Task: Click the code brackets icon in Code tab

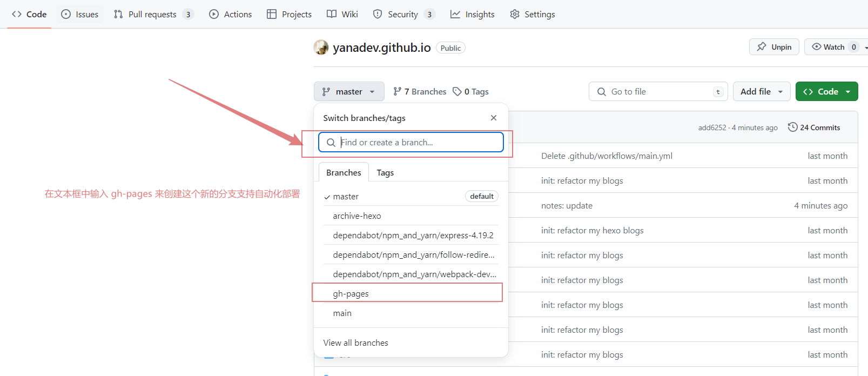Action: click(17, 14)
